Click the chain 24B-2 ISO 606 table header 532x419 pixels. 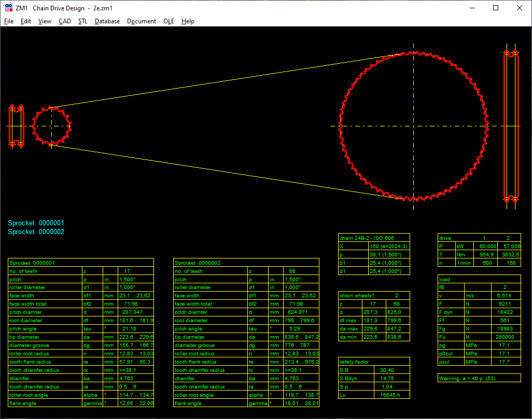point(367,238)
